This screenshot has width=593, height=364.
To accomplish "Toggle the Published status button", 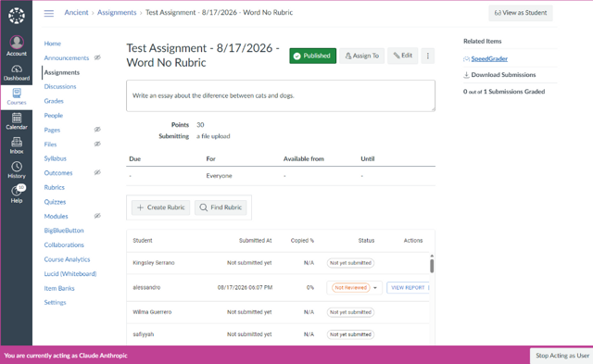I will click(x=313, y=56).
